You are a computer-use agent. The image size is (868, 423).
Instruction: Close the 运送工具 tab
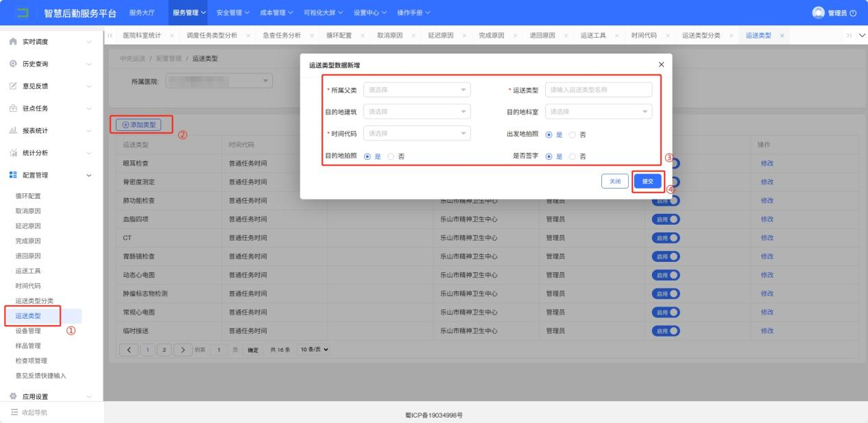616,35
